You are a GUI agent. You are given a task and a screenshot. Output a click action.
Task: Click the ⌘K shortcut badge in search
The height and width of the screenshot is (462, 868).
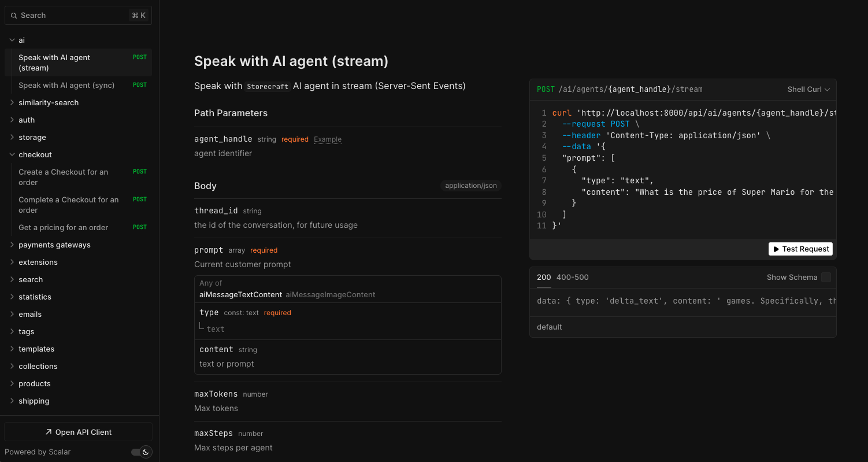click(139, 16)
